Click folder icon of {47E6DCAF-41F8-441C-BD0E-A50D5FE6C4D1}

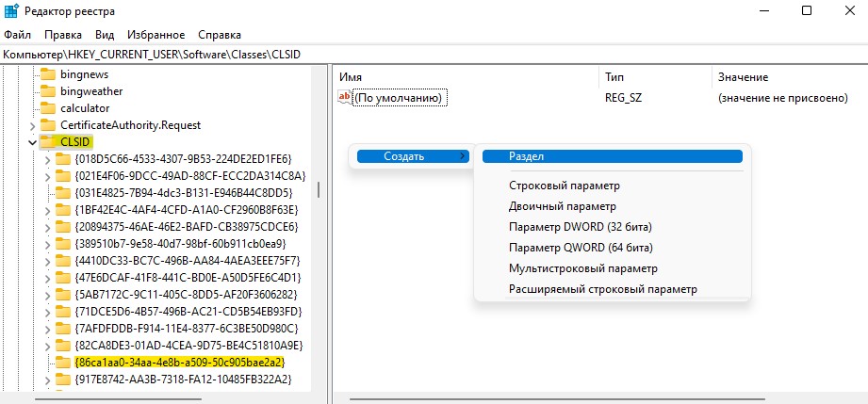62,277
